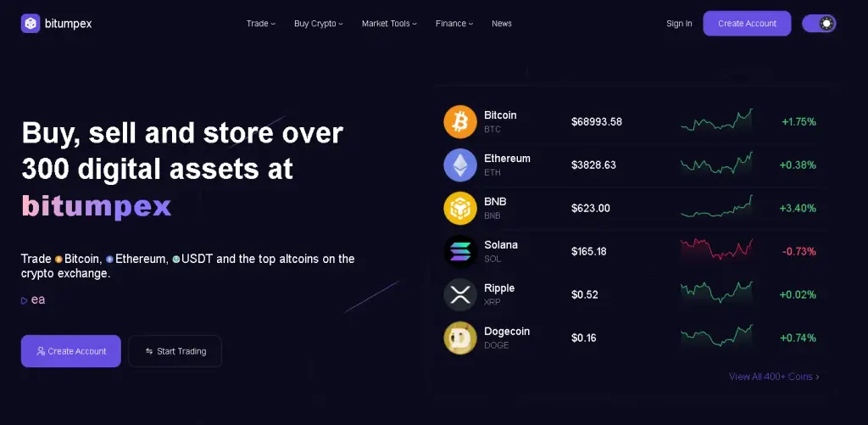
Task: Click the gradient 'bitumpex' hero heading word
Action: click(x=97, y=206)
